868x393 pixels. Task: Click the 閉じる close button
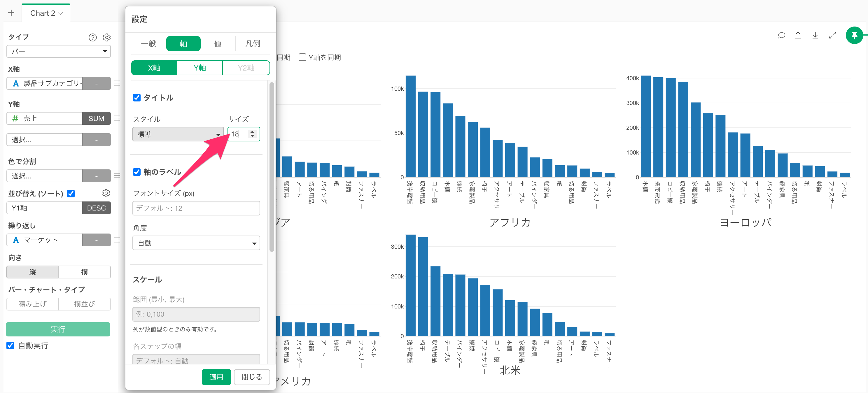[x=252, y=377]
